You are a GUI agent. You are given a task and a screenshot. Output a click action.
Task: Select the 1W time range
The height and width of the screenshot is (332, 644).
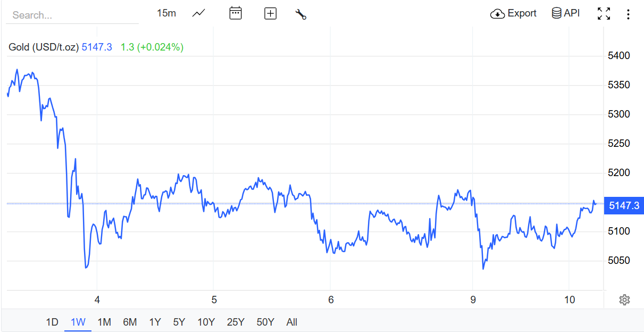(78, 322)
